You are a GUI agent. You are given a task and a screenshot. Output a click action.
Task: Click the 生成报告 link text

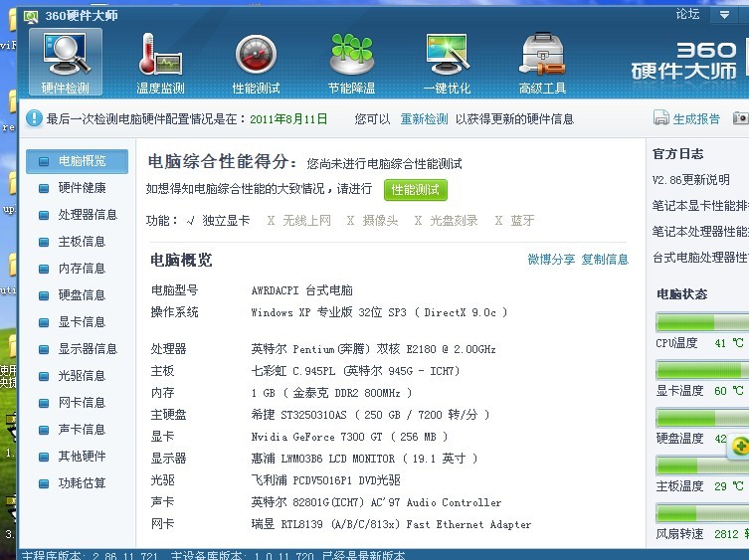point(696,118)
